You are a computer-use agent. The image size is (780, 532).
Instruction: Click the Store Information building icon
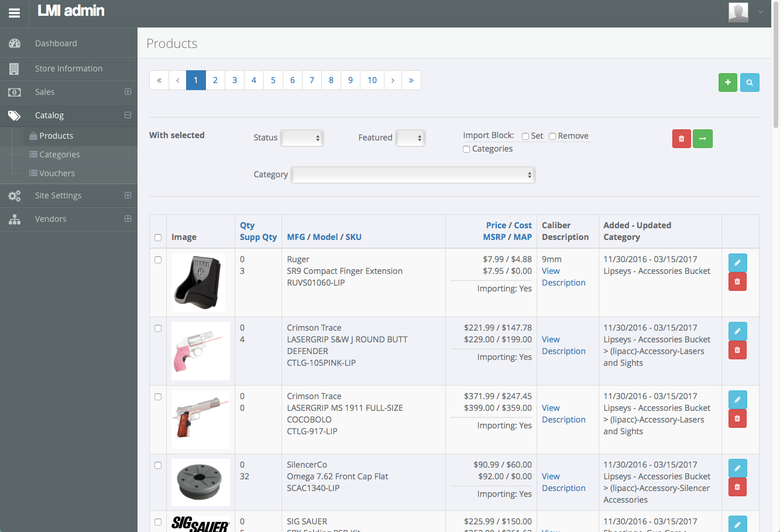point(15,68)
